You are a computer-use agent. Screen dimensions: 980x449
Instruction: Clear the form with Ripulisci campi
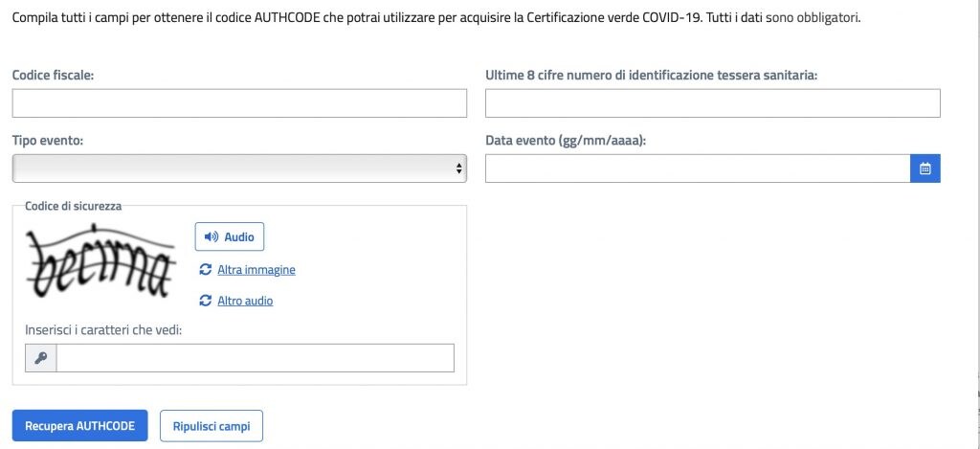tap(212, 426)
